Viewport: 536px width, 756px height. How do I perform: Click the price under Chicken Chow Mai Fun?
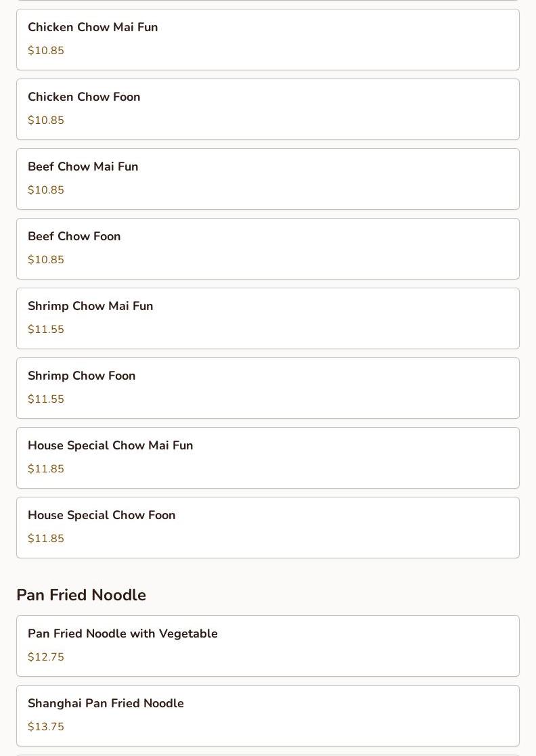pos(46,51)
